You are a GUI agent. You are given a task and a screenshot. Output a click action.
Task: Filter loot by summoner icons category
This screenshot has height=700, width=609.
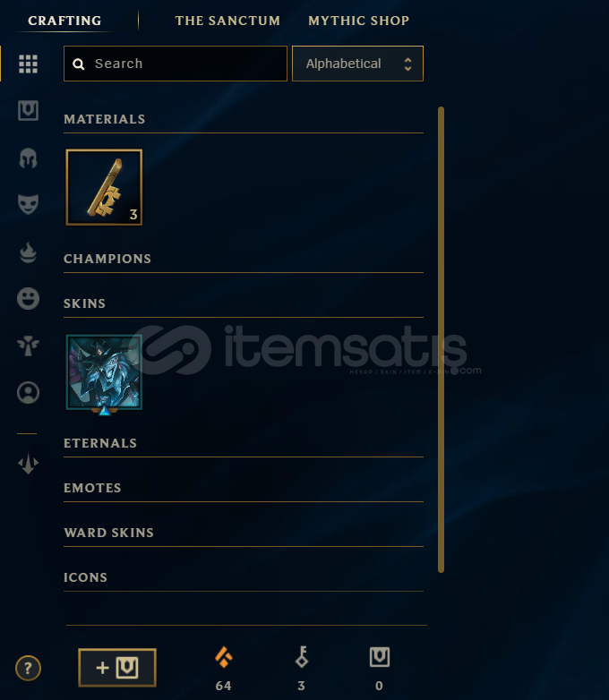tap(28, 393)
